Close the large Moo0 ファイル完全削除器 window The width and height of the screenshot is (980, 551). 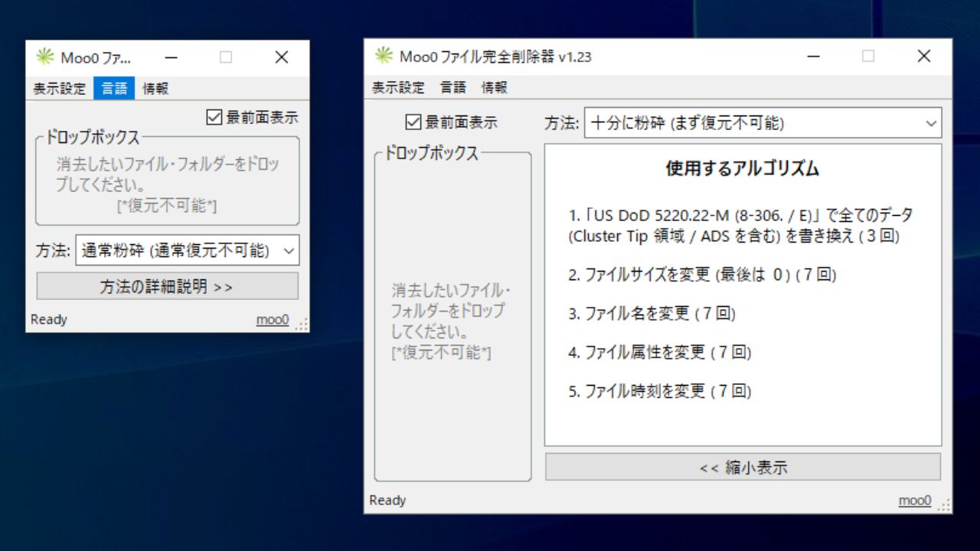(x=924, y=56)
